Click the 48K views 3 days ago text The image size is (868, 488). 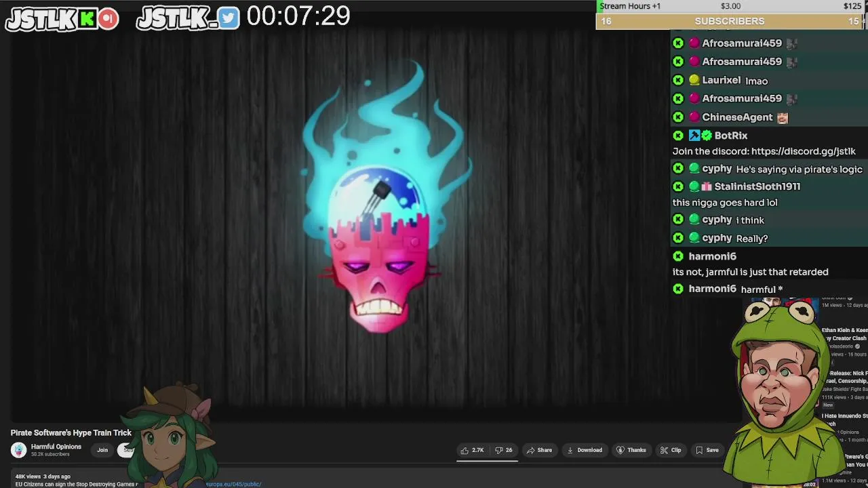pyautogui.click(x=43, y=476)
